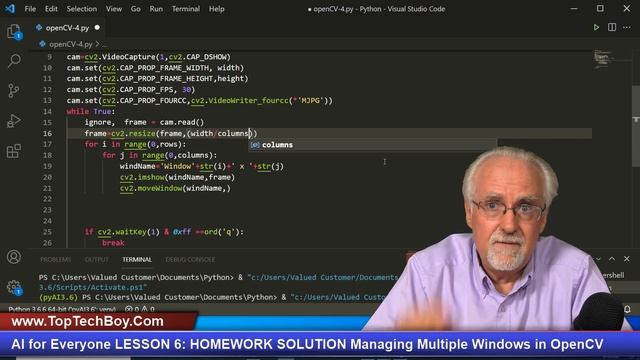
Task: Click 'while True:' on line 14
Action: (x=91, y=111)
